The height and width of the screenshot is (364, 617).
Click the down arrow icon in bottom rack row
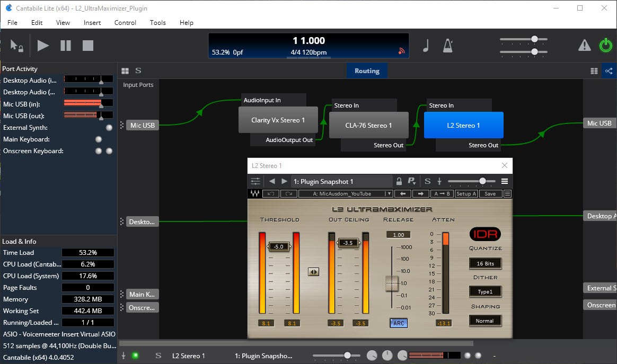coord(124,356)
